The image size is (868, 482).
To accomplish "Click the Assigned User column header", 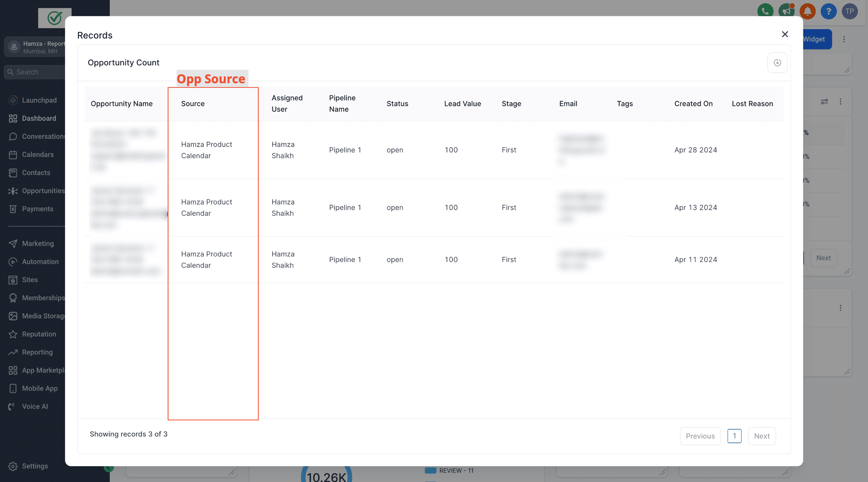I will [x=287, y=104].
